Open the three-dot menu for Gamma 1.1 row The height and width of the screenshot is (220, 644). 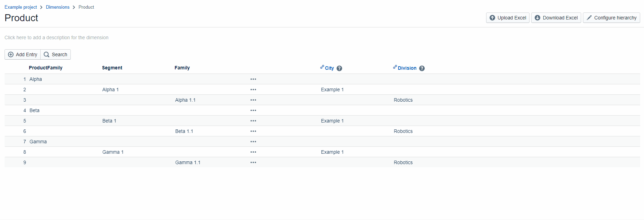coord(253,162)
